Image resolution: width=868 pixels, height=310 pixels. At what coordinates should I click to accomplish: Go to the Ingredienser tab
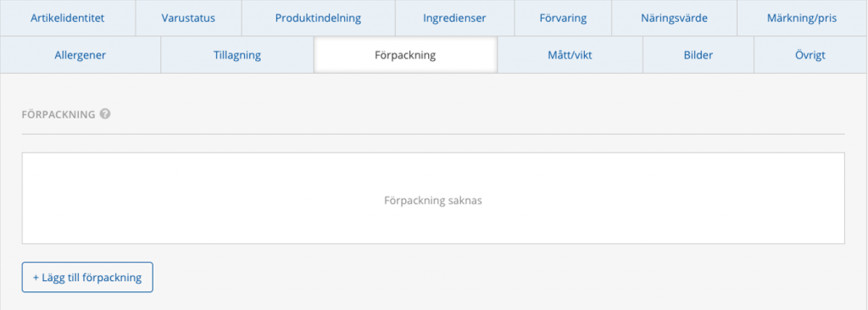(454, 18)
